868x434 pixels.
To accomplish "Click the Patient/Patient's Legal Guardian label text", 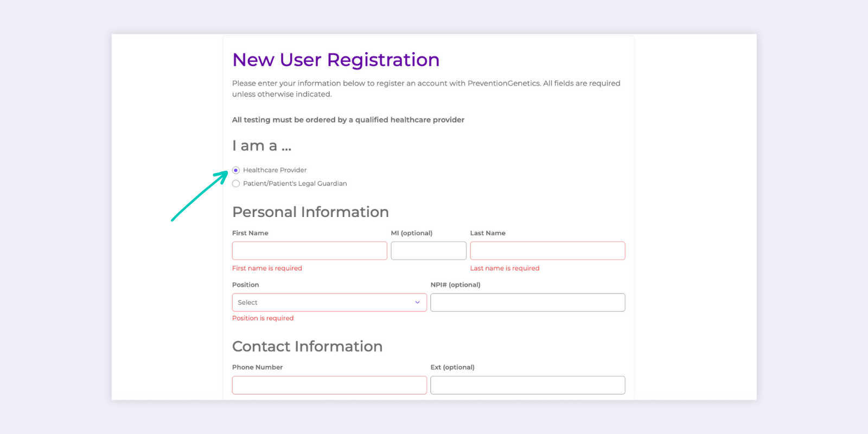I will (295, 184).
